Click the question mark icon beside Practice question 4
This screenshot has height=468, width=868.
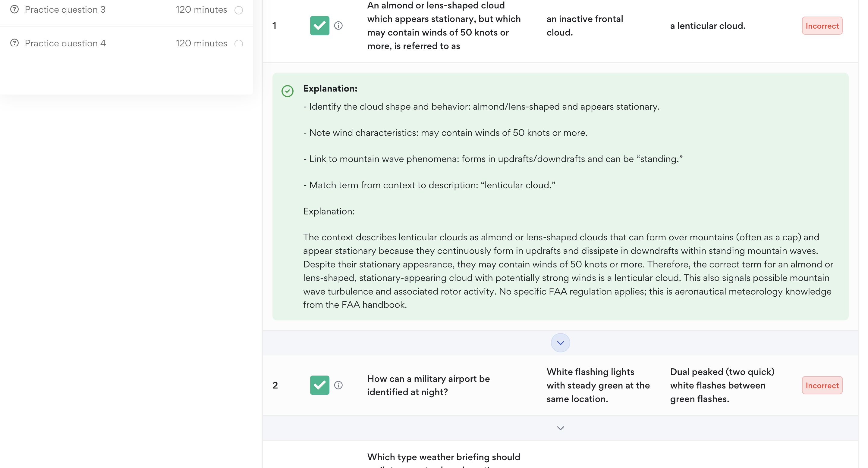point(14,43)
